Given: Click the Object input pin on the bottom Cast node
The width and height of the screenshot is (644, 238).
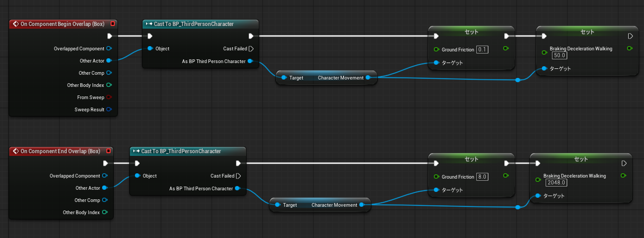Looking at the screenshot, I should (x=138, y=176).
